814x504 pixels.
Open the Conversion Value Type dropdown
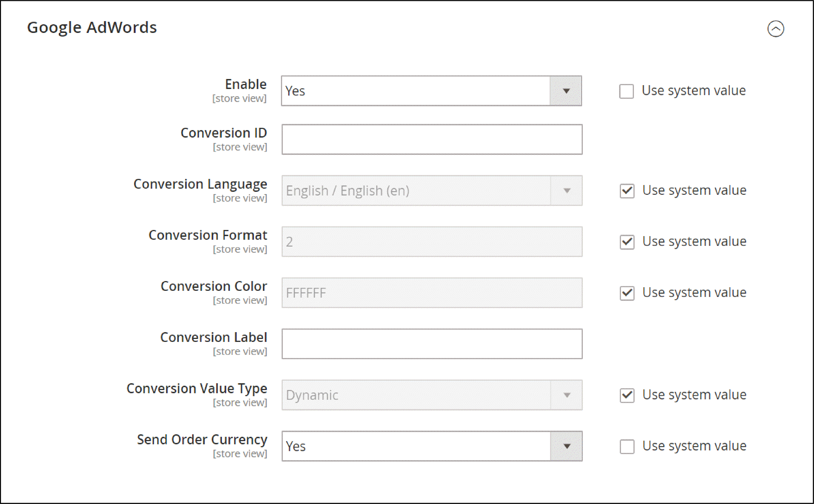click(432, 395)
